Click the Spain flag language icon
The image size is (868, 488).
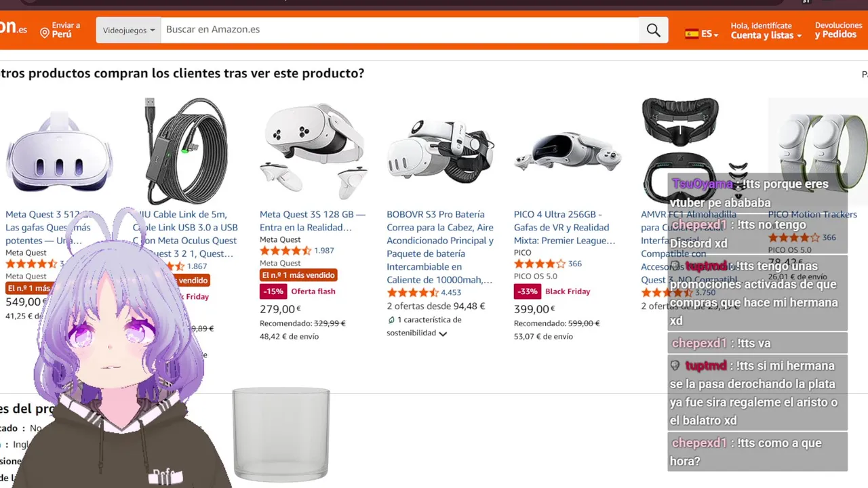(692, 34)
